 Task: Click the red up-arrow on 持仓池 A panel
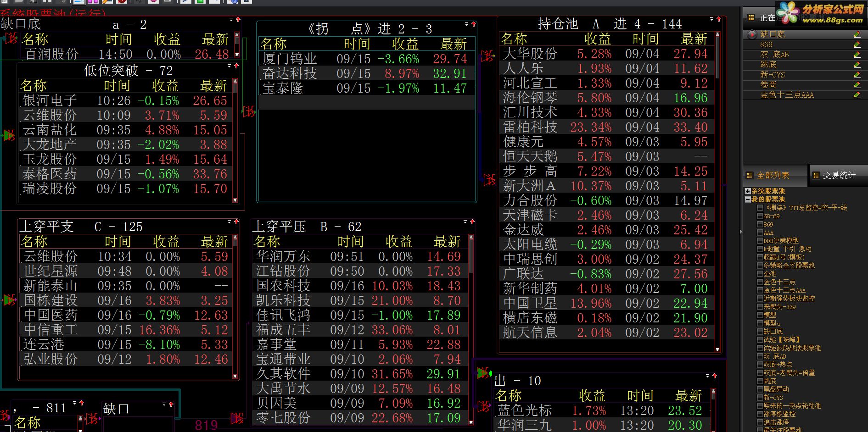[x=718, y=19]
